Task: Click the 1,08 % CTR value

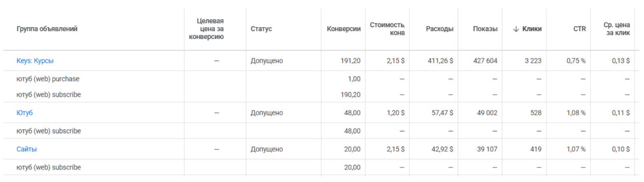Action: pyautogui.click(x=576, y=113)
